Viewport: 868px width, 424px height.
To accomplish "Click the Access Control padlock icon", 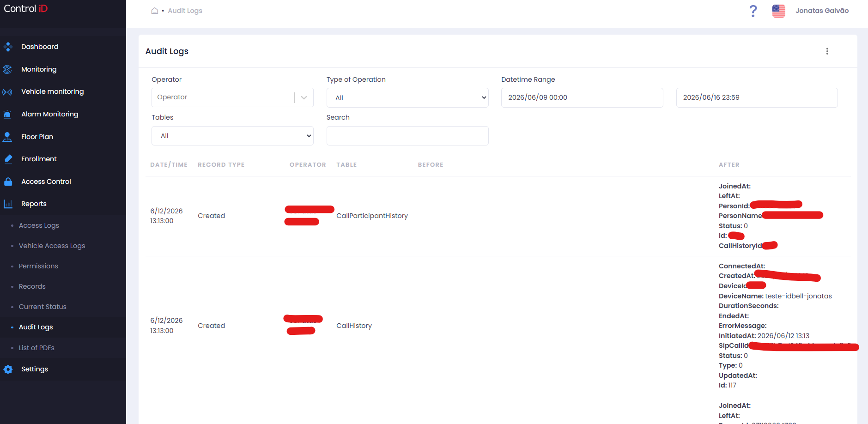I will (8, 182).
